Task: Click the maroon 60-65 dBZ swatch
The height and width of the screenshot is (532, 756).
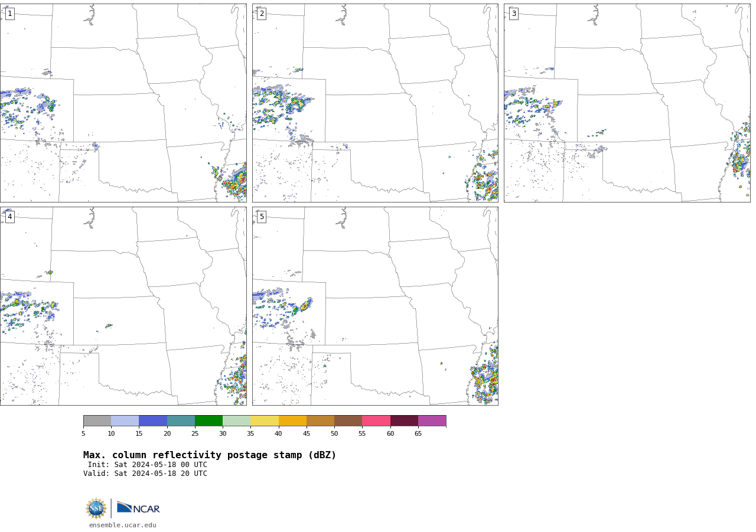Action: pos(404,420)
